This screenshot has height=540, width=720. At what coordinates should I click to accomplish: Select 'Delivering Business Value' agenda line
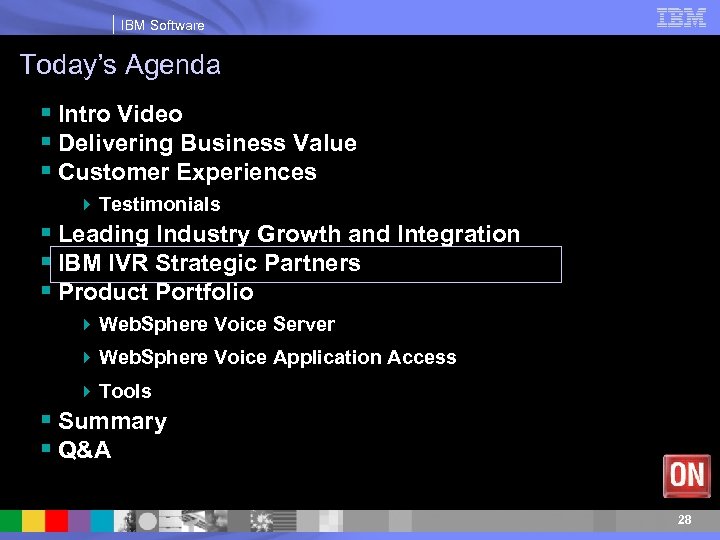pyautogui.click(x=208, y=143)
